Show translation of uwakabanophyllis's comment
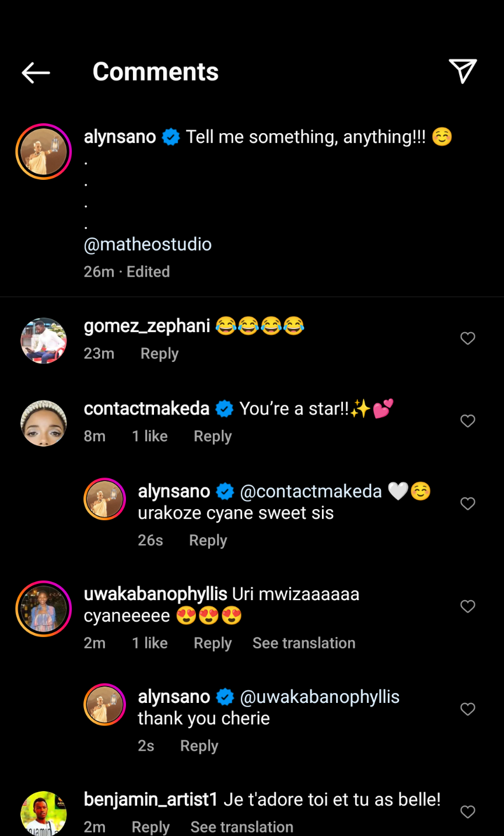 click(x=303, y=643)
